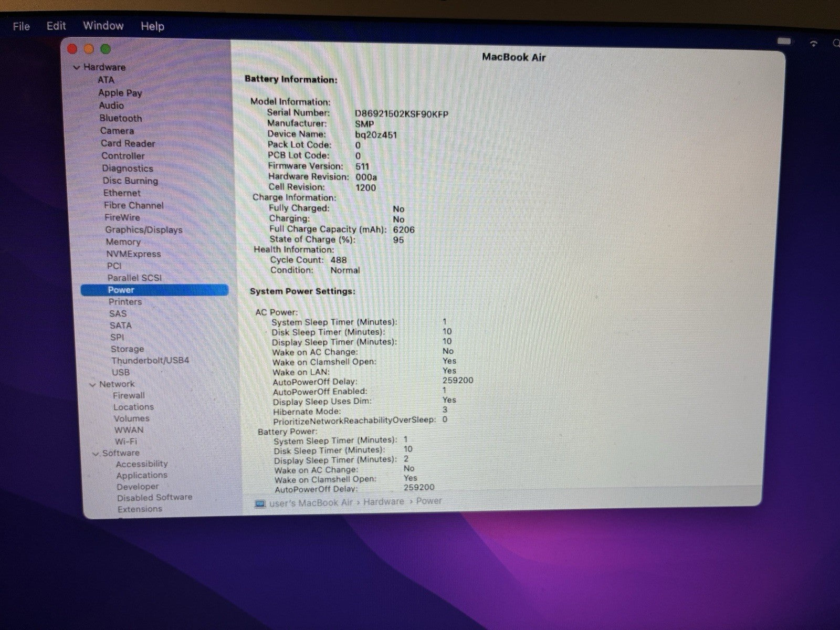This screenshot has width=840, height=630.
Task: Select Graphics/Displays in the sidebar
Action: pos(143,230)
